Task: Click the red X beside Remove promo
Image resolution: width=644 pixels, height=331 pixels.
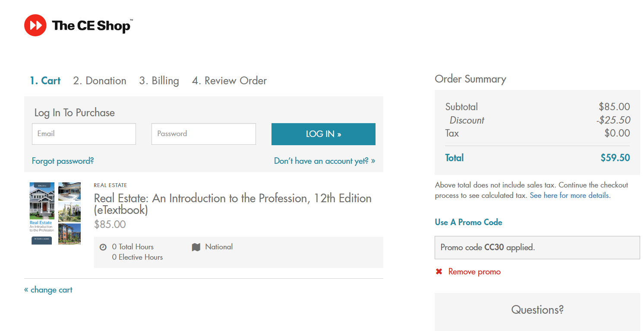Action: [x=439, y=271]
